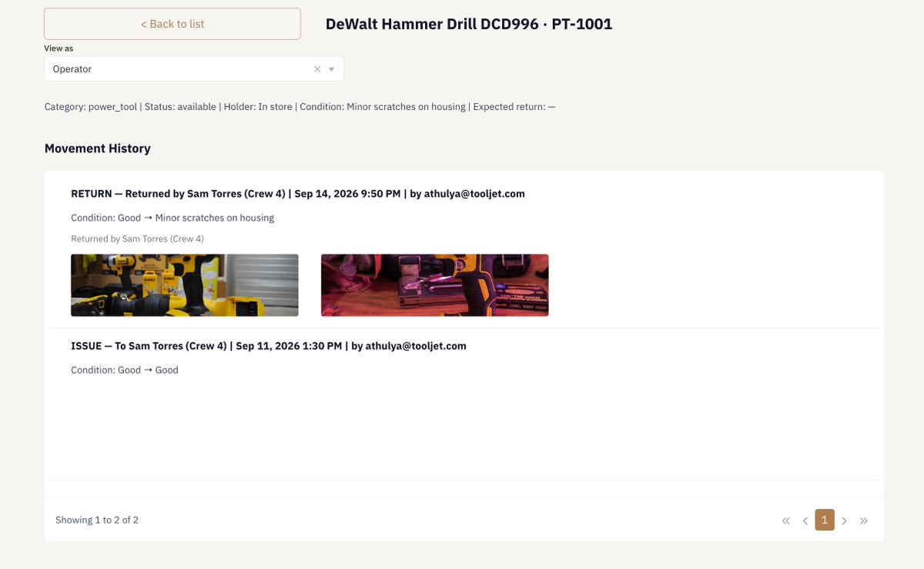This screenshot has height=569, width=924.
Task: Jump to first page with double-left chevron
Action: tap(786, 520)
